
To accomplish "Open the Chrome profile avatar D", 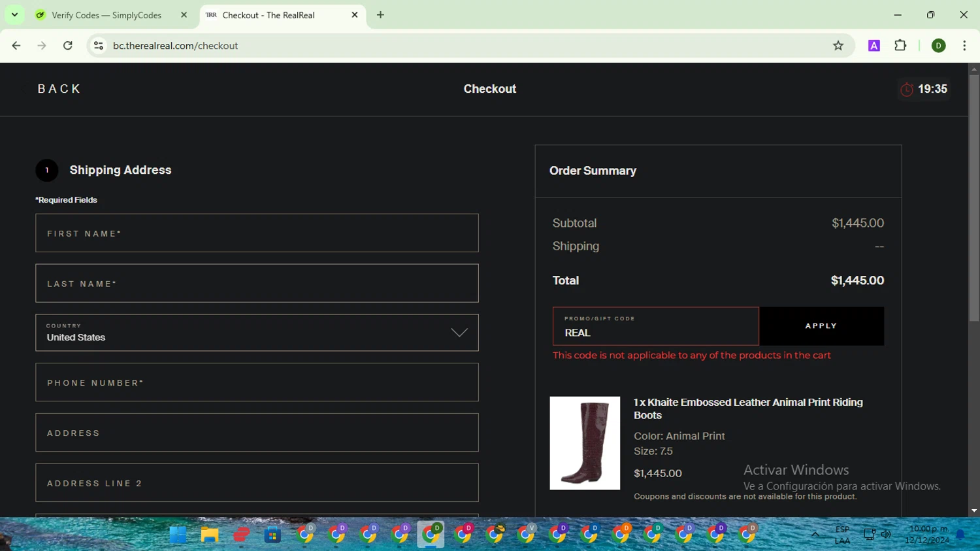I will pyautogui.click(x=938, y=46).
